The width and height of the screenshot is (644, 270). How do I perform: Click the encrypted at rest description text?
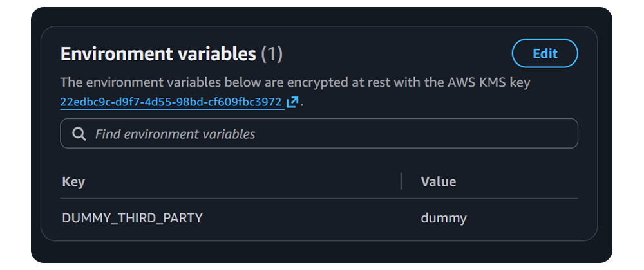point(258,83)
